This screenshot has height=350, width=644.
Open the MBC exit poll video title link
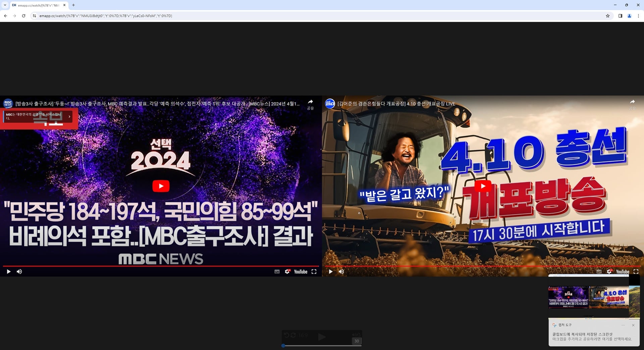[158, 104]
